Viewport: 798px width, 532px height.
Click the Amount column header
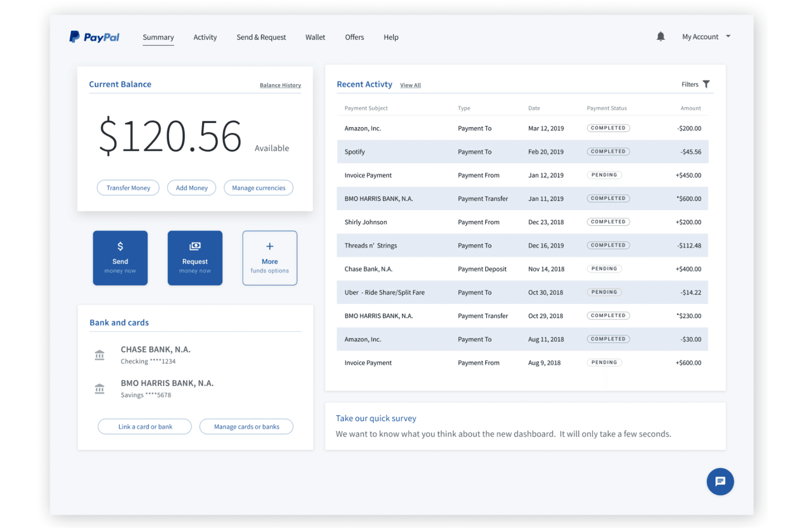coord(691,108)
